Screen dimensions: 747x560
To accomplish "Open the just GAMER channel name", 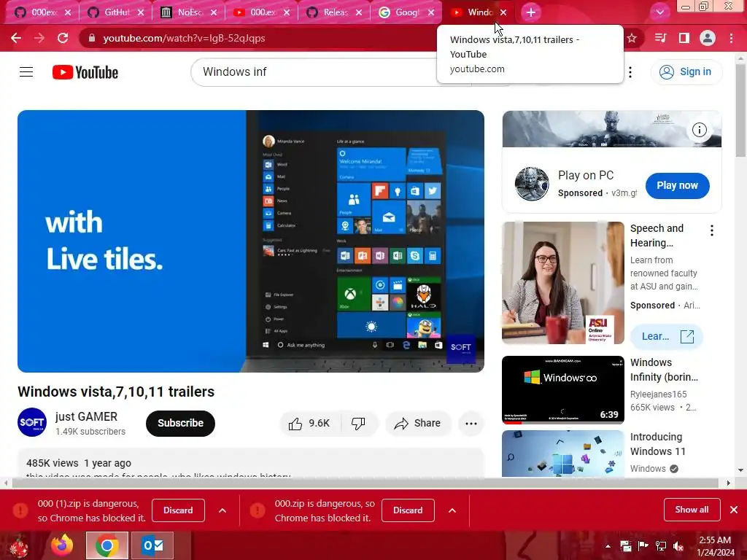I will pyautogui.click(x=86, y=416).
